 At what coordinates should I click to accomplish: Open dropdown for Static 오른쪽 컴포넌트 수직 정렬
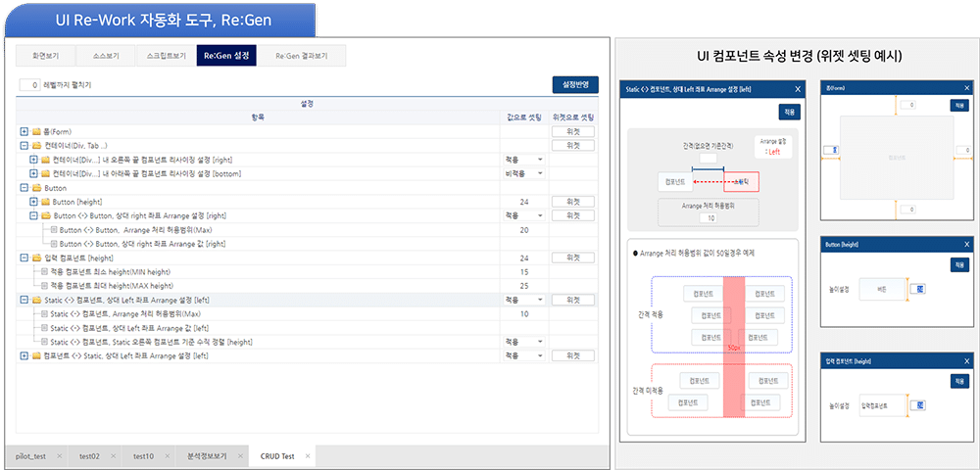pos(523,342)
